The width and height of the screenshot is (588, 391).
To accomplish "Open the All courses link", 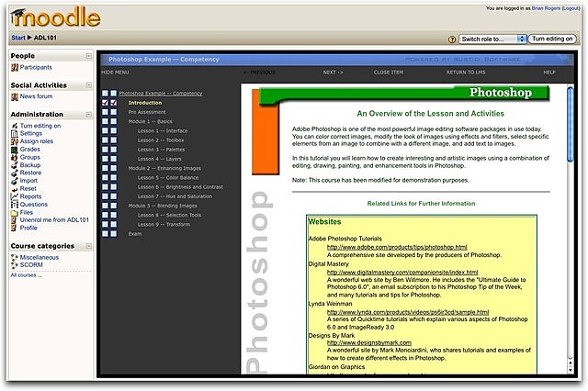I will (x=26, y=275).
